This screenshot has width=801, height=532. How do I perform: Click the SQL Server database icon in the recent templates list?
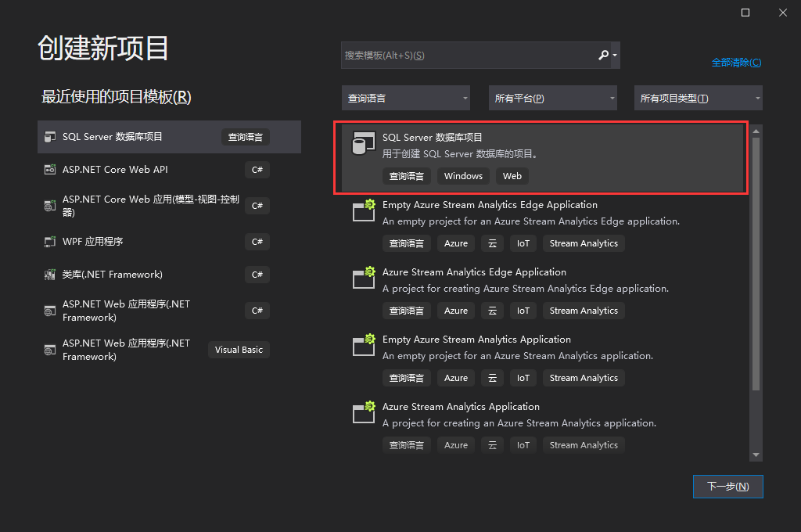click(49, 137)
